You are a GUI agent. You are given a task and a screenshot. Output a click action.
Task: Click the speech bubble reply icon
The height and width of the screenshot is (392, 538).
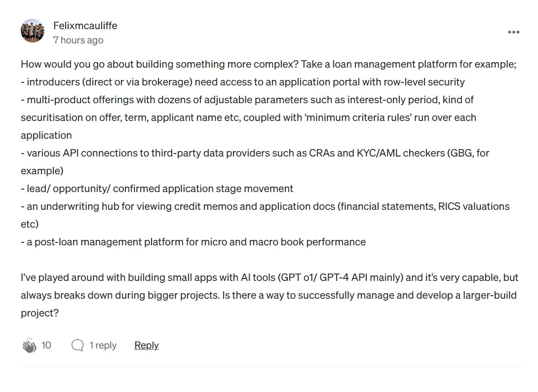[x=77, y=345]
